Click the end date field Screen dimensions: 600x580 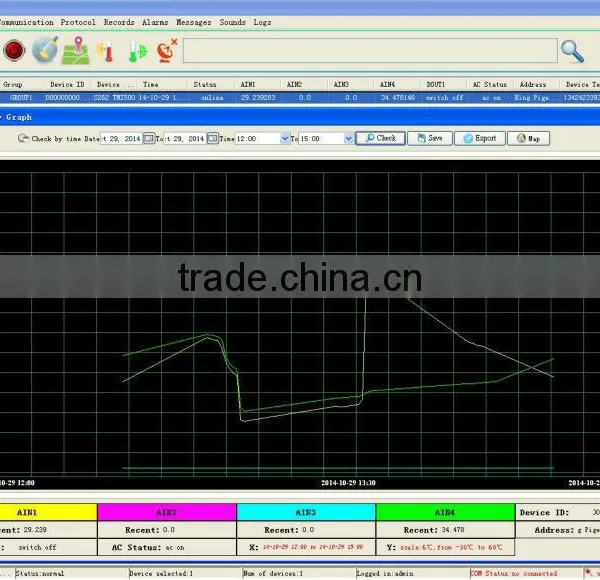pos(185,138)
